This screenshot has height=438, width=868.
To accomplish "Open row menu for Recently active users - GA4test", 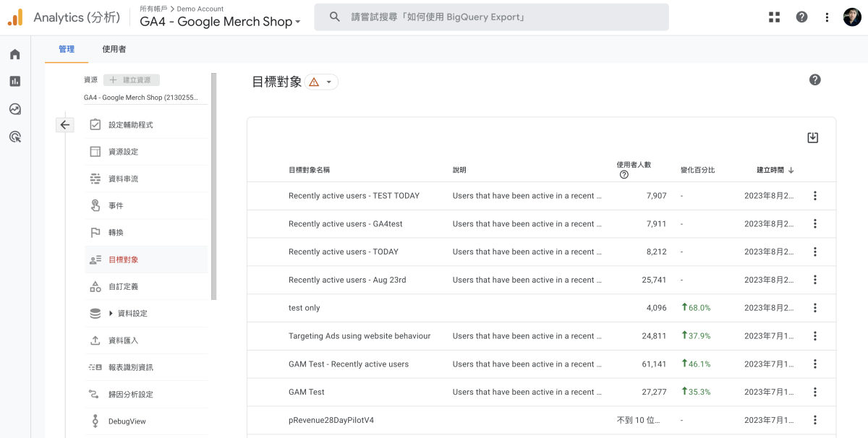I will 815,224.
